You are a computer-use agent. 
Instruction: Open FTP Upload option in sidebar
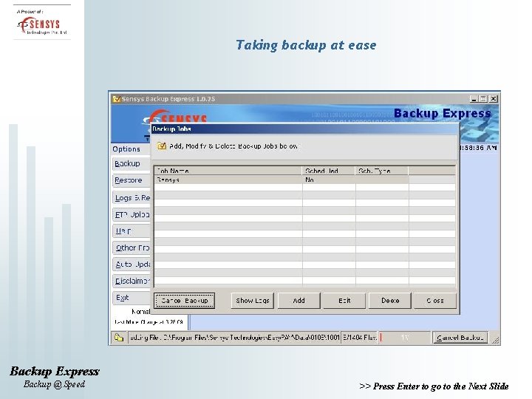[132, 214]
